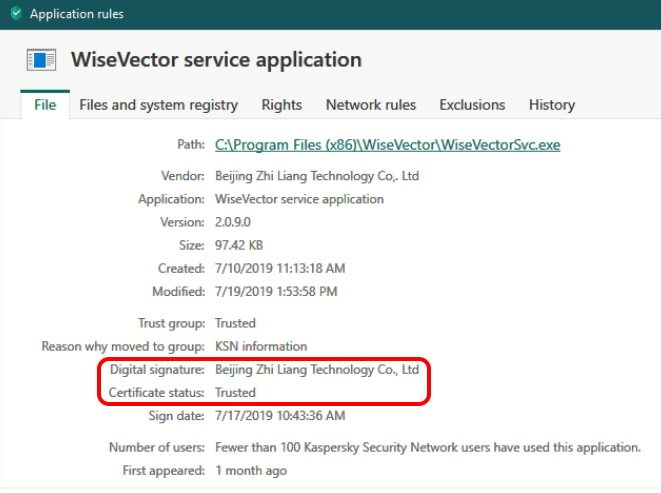Click the green Kaspersky shield icon
The width and height of the screenshot is (661, 493).
(14, 14)
